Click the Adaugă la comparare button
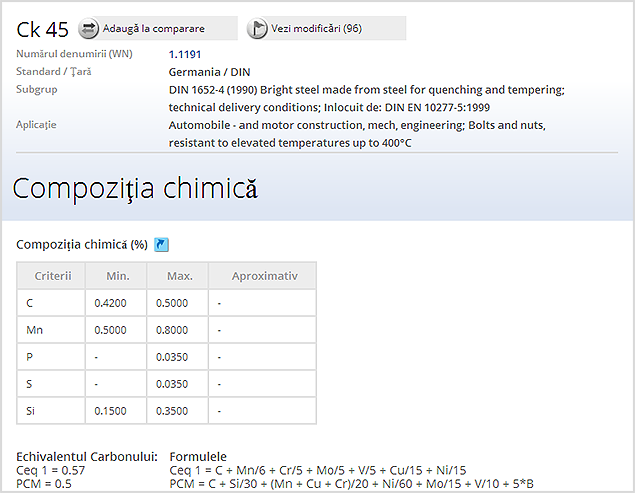 (158, 28)
